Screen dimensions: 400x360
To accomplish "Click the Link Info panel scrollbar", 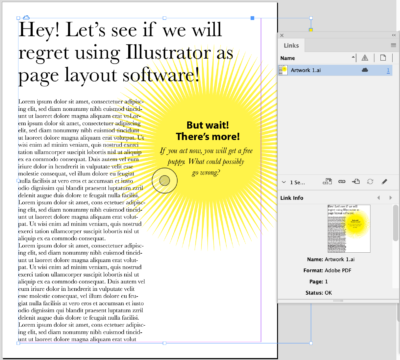I will tap(396, 223).
